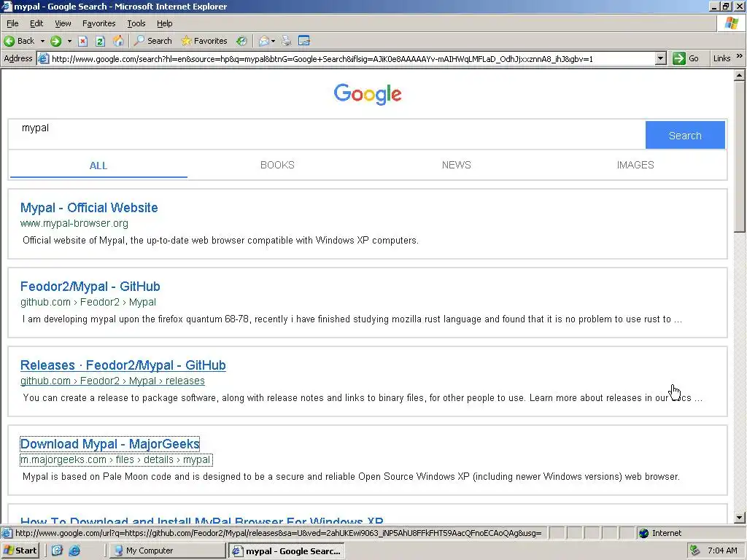Image resolution: width=747 pixels, height=560 pixels.
Task: Open Download Mypal - MajorGeeks result
Action: point(110,444)
